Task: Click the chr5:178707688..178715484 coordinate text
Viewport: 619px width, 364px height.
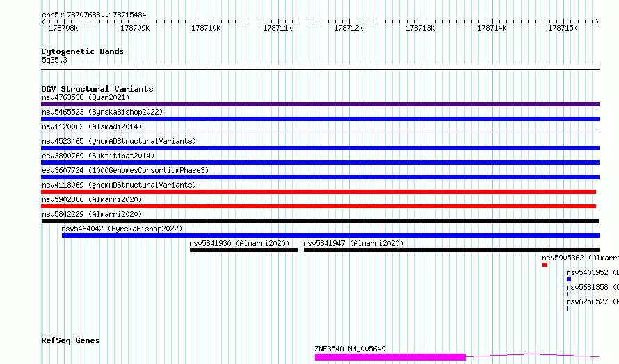Action: 94,15
